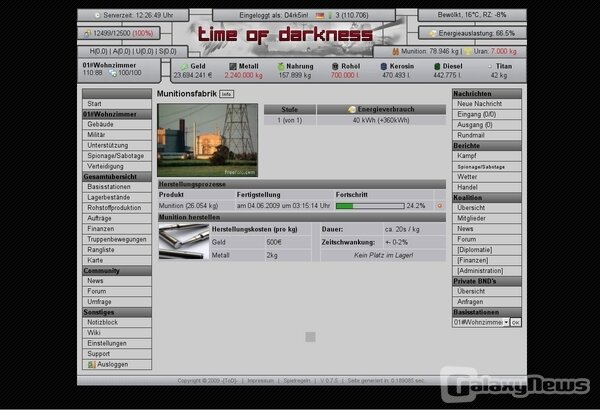Click the metal rods Munition thumbnail
Viewport: 600px width, 410px height.
point(184,242)
